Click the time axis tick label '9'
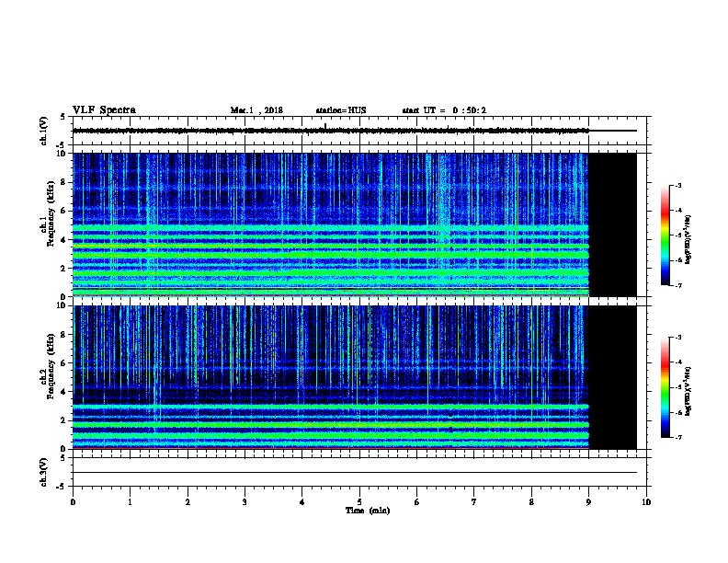The image size is (728, 563). click(x=588, y=502)
